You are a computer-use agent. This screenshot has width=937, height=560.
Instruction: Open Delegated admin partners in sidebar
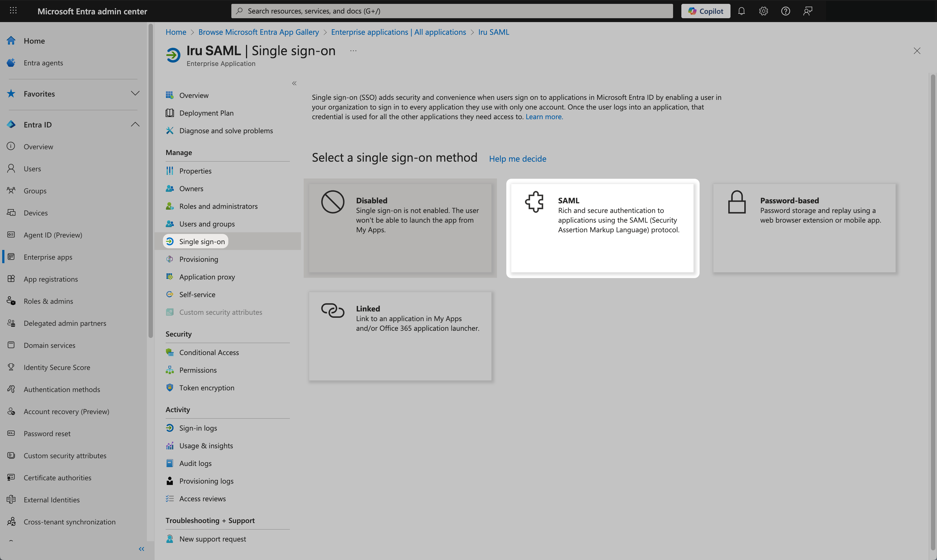(x=65, y=323)
